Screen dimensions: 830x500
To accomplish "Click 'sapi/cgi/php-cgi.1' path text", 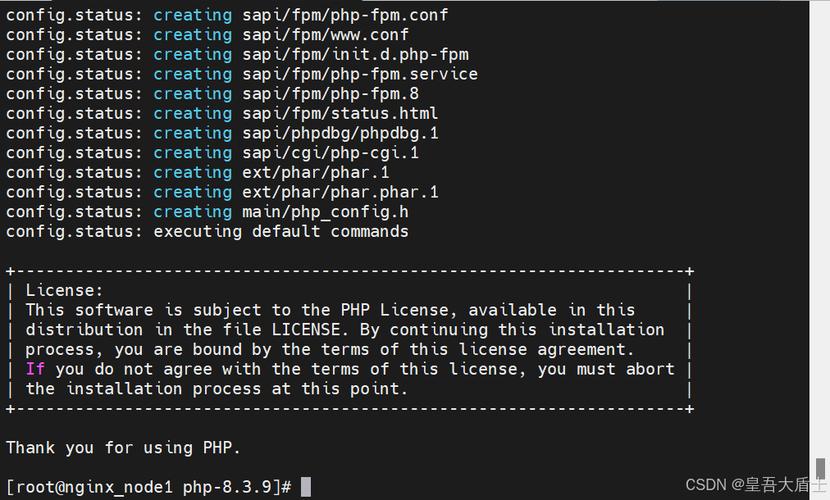I will 330,152.
